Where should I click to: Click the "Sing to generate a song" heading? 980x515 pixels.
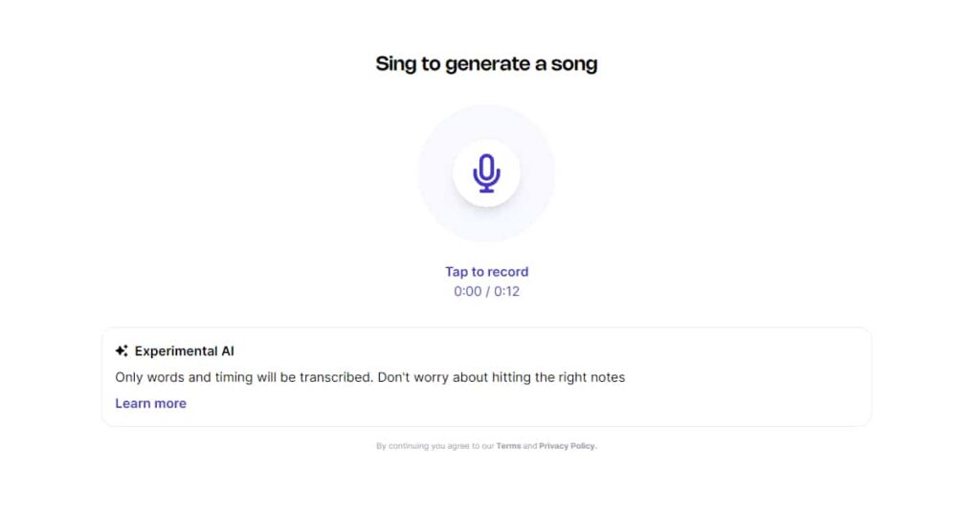pyautogui.click(x=486, y=64)
